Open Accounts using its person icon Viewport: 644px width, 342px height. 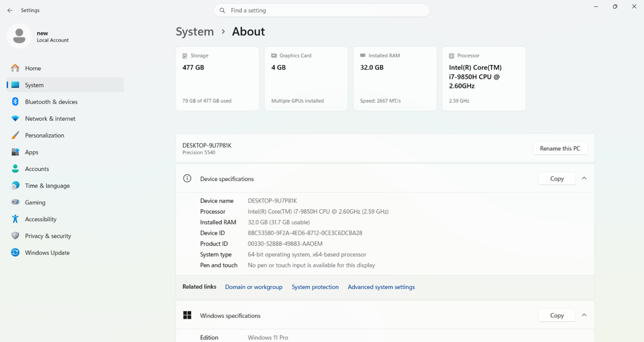(x=15, y=169)
